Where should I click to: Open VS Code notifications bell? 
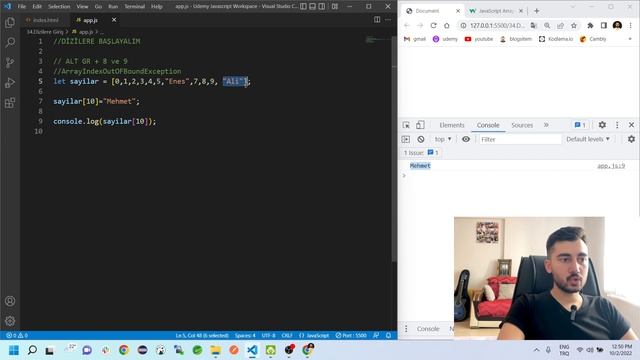pyautogui.click(x=389, y=336)
